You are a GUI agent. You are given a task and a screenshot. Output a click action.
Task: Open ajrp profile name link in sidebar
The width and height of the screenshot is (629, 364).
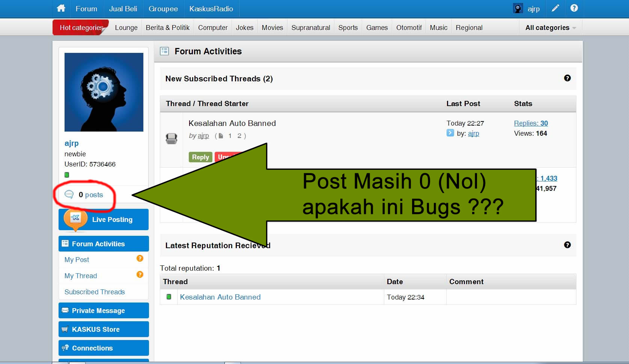pyautogui.click(x=71, y=143)
